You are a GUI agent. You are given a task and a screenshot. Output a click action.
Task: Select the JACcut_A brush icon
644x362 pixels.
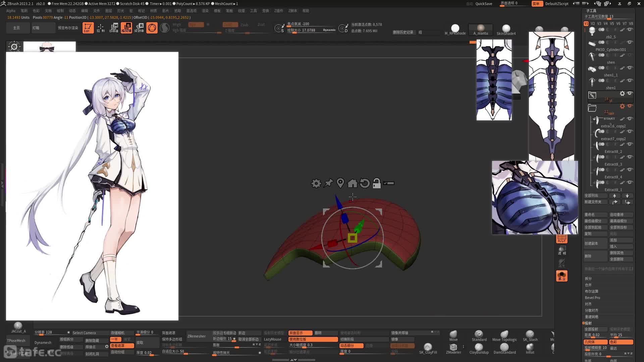click(x=18, y=327)
